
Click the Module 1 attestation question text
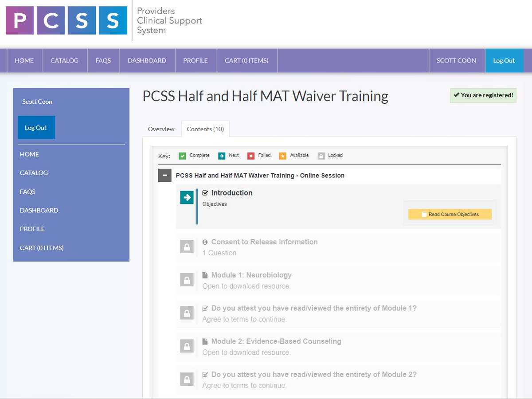tap(314, 309)
